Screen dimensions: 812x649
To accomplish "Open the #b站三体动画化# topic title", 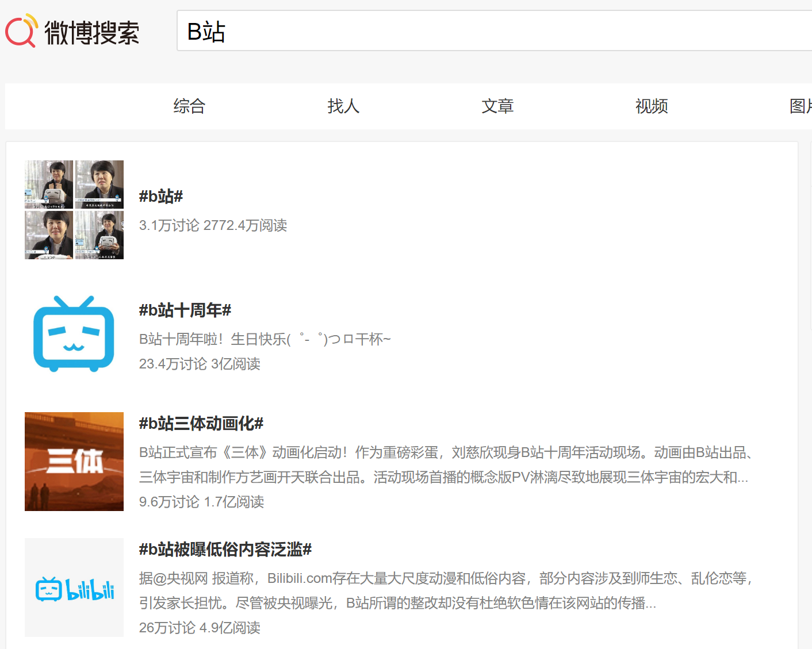I will coord(201,424).
